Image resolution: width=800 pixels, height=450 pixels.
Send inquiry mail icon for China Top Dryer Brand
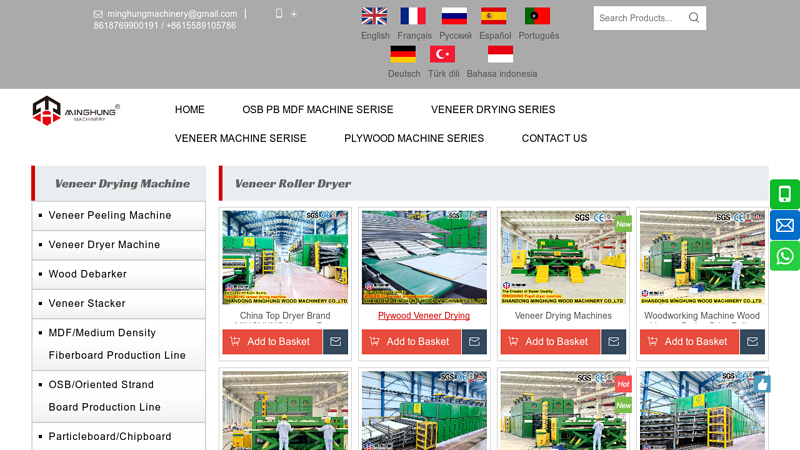tap(335, 342)
